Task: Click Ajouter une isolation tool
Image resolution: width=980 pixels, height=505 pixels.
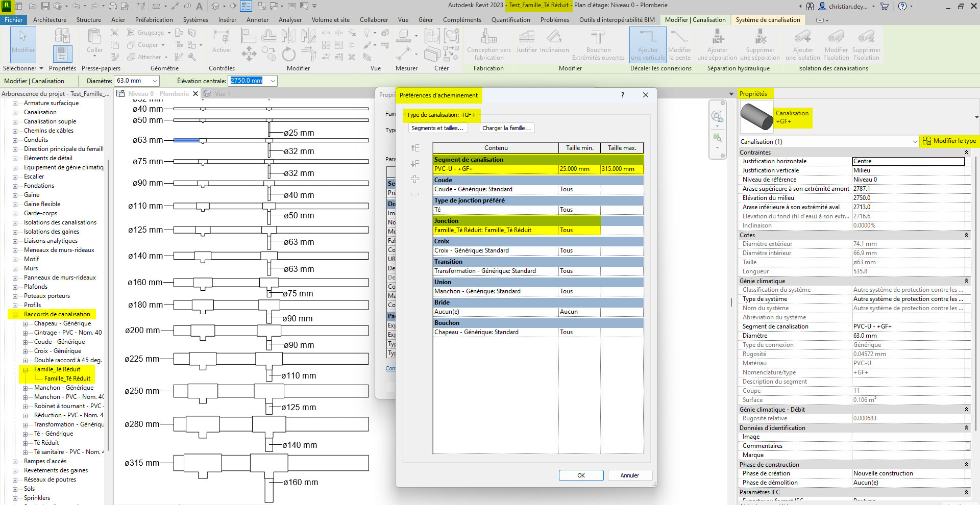Action: pos(803,44)
